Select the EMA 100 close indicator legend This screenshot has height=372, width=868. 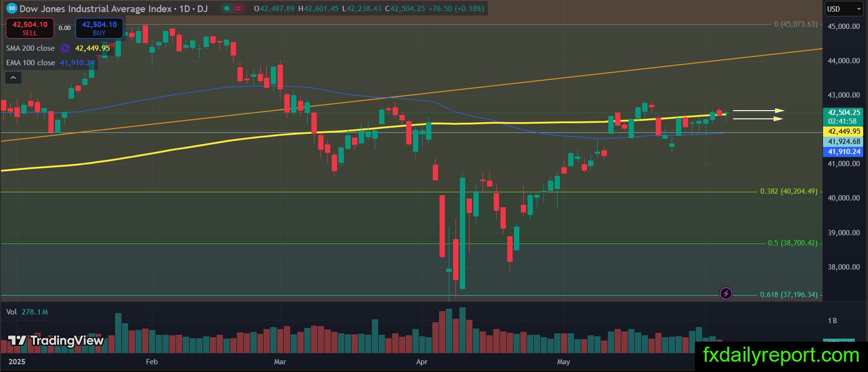point(30,63)
